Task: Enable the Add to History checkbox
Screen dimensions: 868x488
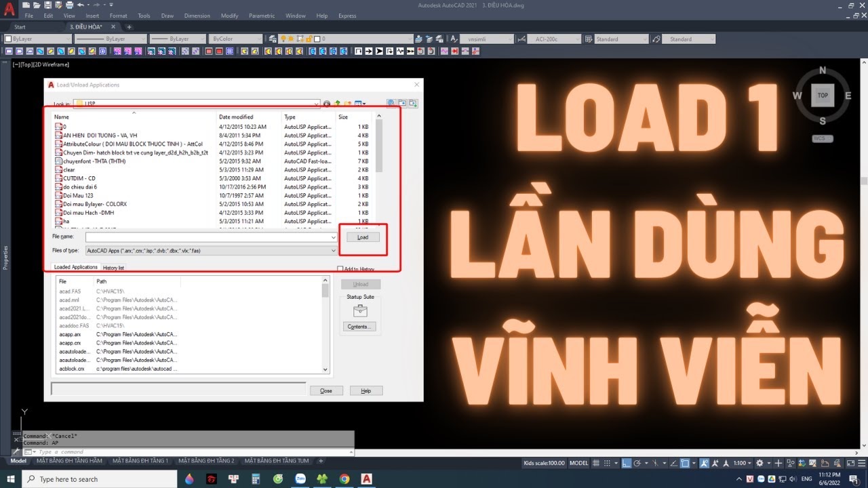Action: click(x=340, y=269)
